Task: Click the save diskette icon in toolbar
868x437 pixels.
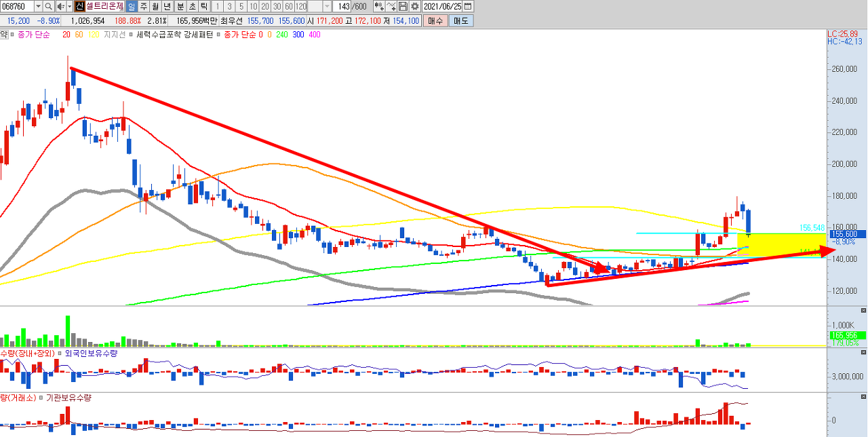Action: (403, 6)
